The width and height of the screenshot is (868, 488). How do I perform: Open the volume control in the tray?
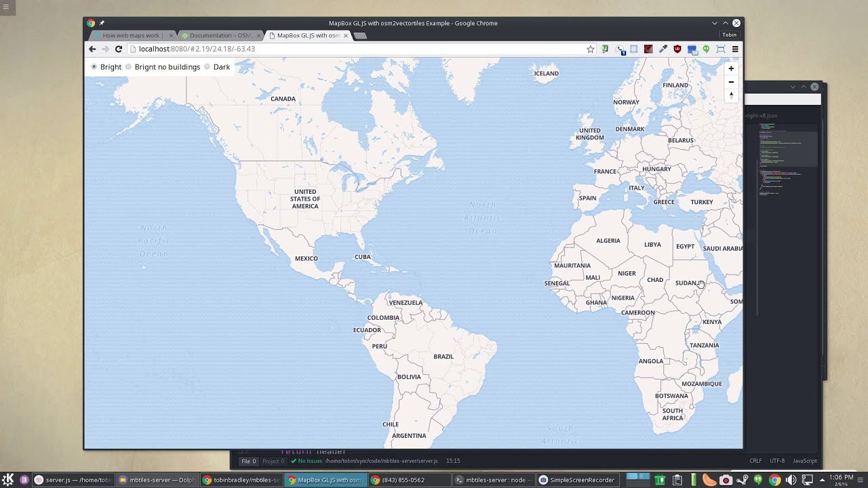[x=791, y=480]
